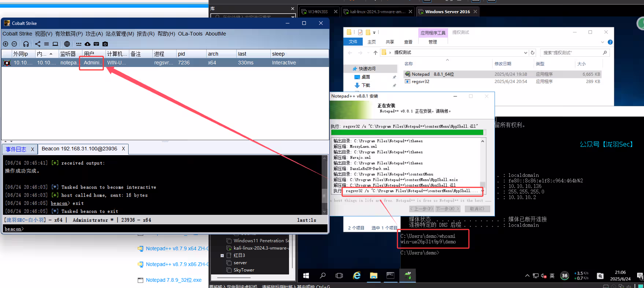This screenshot has width=644, height=288.
Task: Click the disconnect minus icon in Cobalt Strike
Action: 14,44
